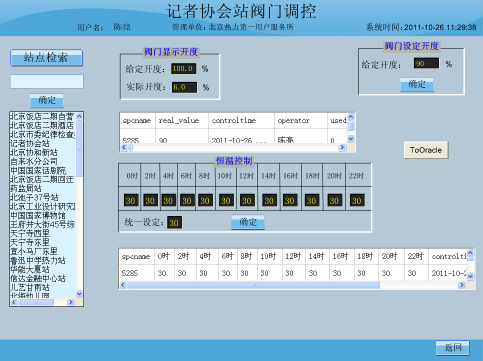Select 记者协会站 in the station list

click(x=43, y=143)
